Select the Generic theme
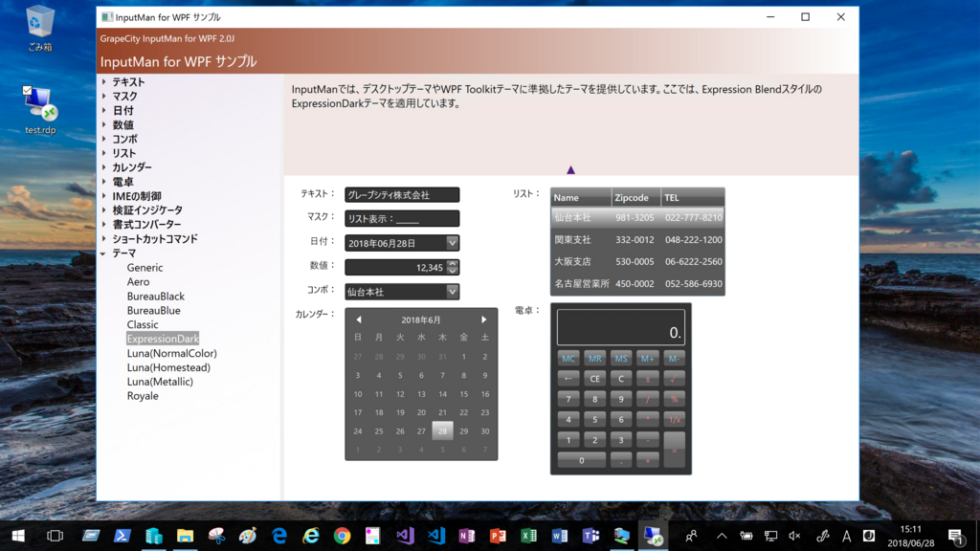The image size is (980, 551). [x=145, y=268]
